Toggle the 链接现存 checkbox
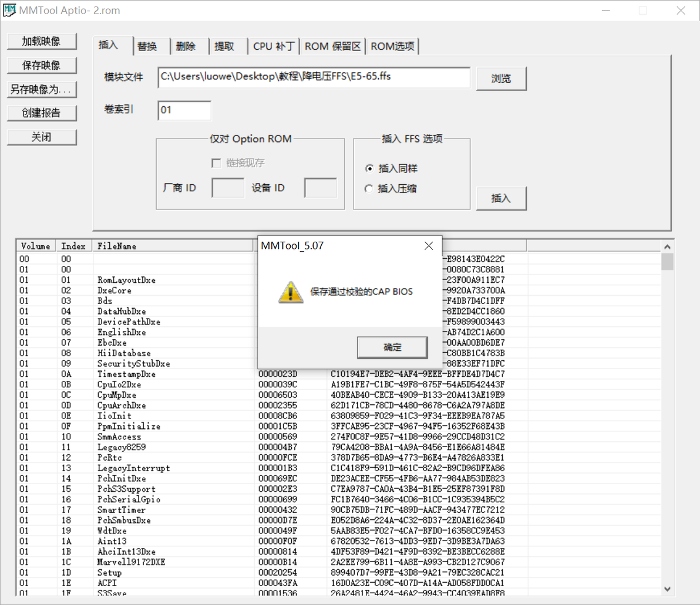This screenshot has height=605, width=700. point(217,163)
